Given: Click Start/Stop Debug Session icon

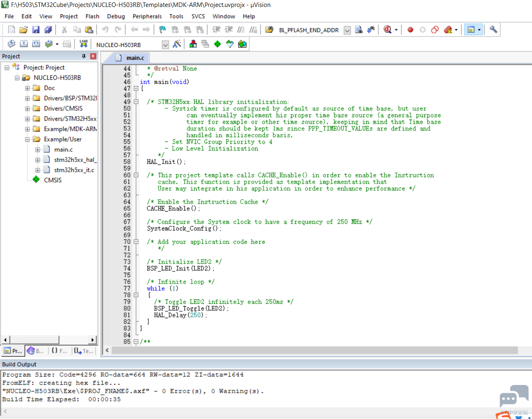Looking at the screenshot, I should (x=387, y=30).
